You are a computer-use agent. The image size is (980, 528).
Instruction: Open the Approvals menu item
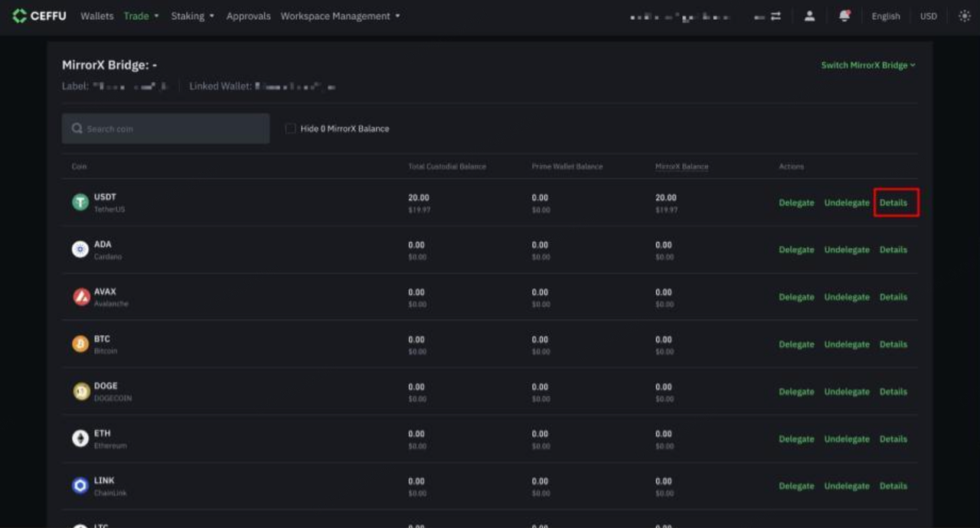coord(248,16)
